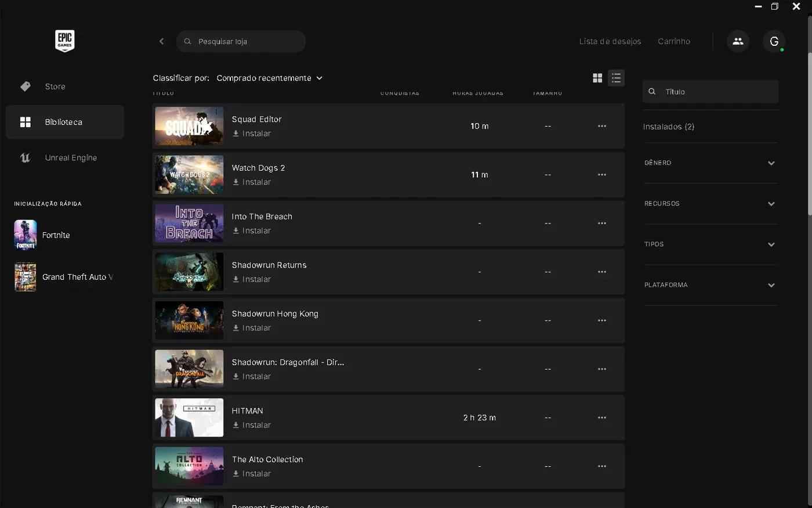Switch library to grid view
The width and height of the screenshot is (812, 508).
pos(597,78)
